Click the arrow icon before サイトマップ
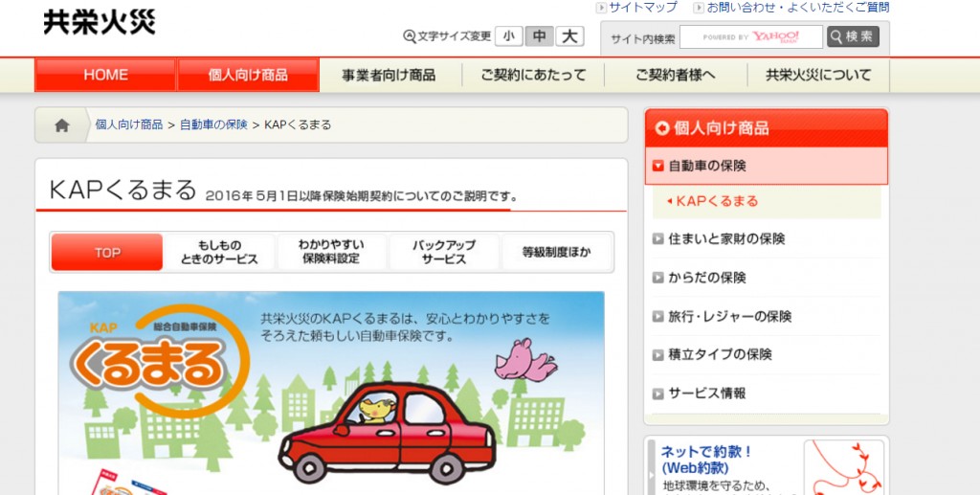 pyautogui.click(x=601, y=8)
